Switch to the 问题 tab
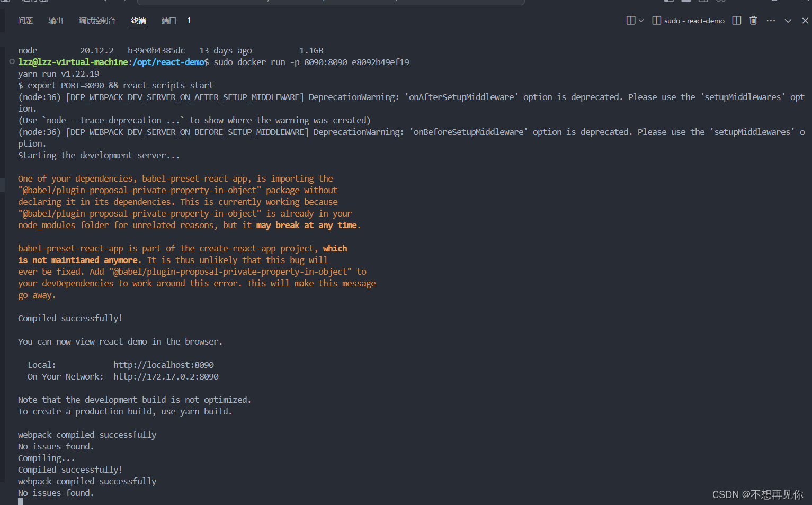Viewport: 812px width, 505px height. (25, 20)
